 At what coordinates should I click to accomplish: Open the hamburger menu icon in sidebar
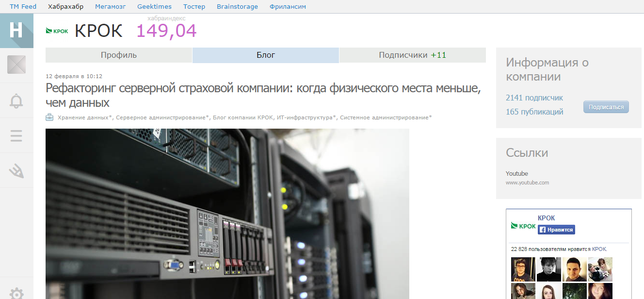[x=16, y=135]
